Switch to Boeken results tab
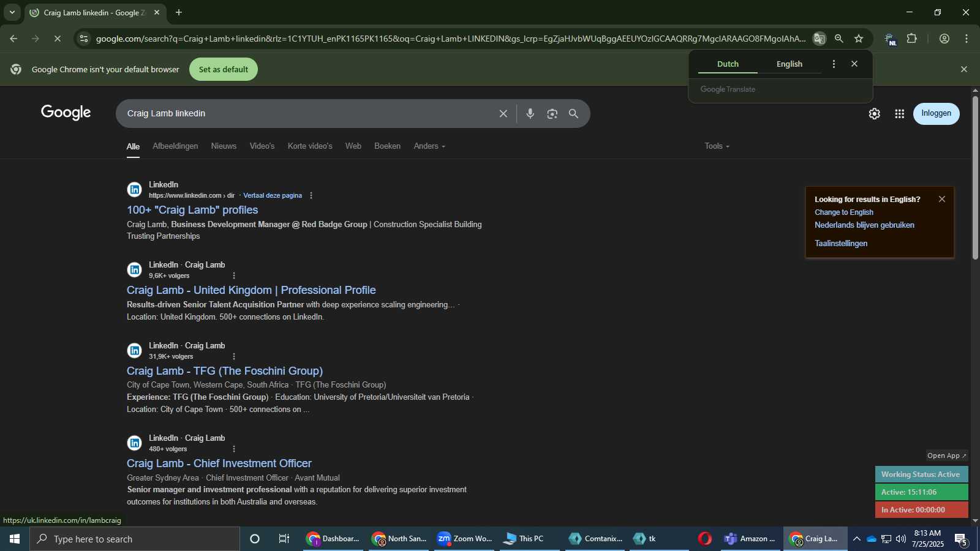980x551 pixels. coord(388,146)
